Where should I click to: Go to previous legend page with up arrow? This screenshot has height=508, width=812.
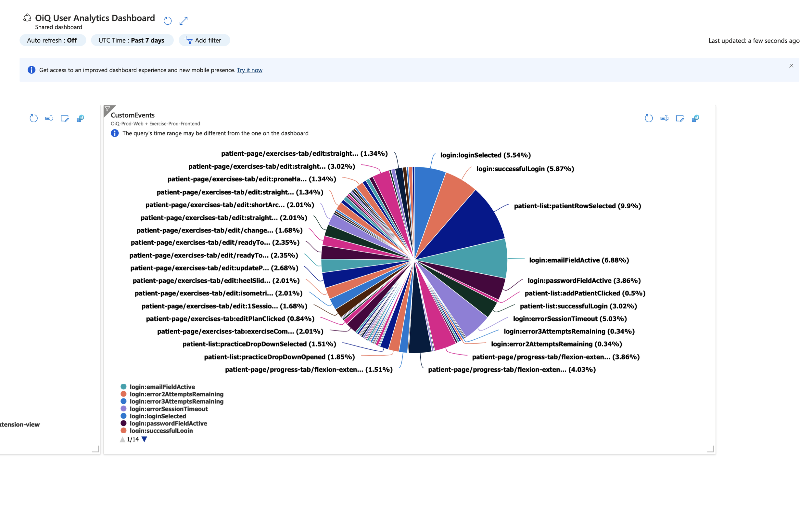pyautogui.click(x=122, y=439)
